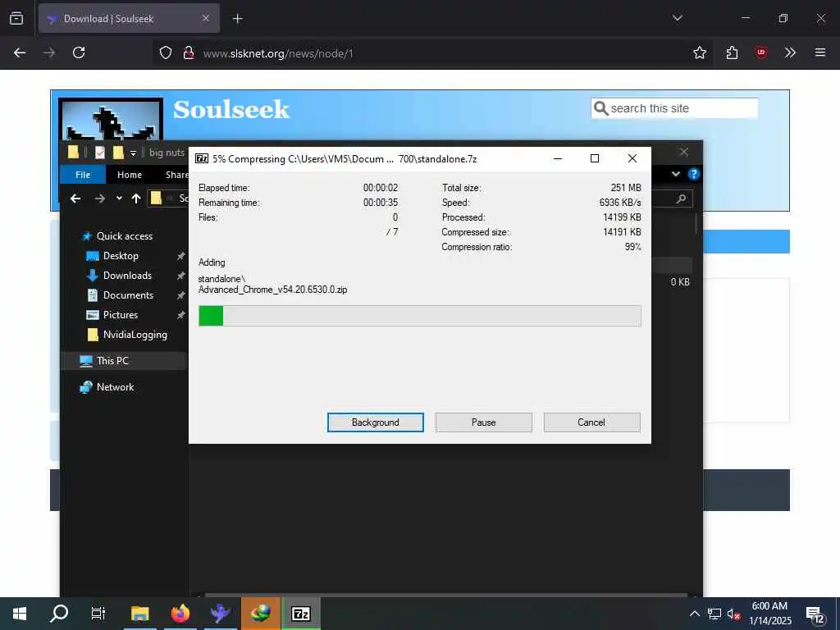
Task: Open File Explorer from taskbar
Action: point(139,614)
